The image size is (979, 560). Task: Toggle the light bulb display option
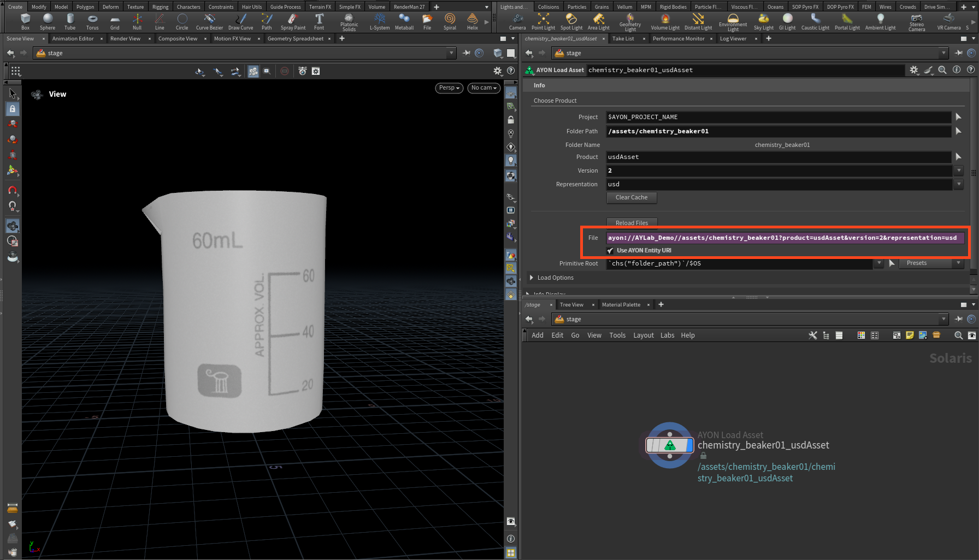(511, 161)
